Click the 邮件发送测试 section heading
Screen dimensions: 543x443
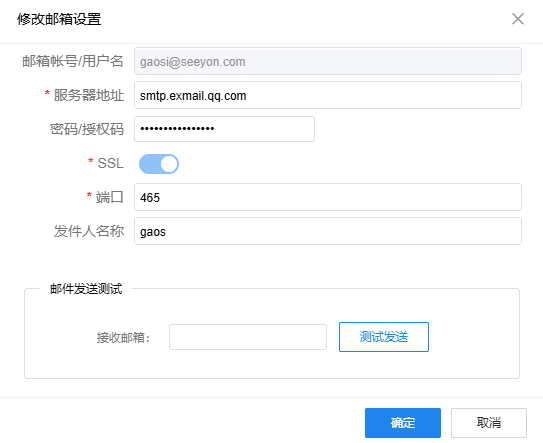pos(86,289)
